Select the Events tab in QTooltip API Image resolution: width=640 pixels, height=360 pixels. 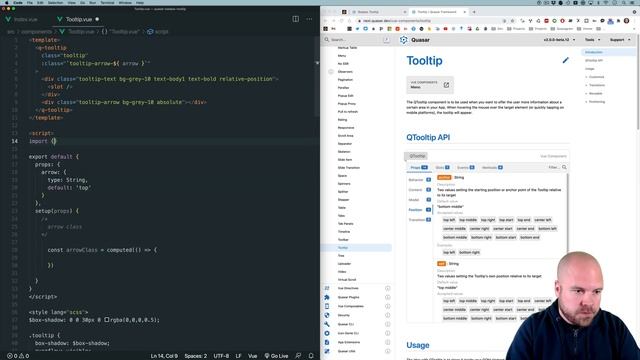[465, 167]
